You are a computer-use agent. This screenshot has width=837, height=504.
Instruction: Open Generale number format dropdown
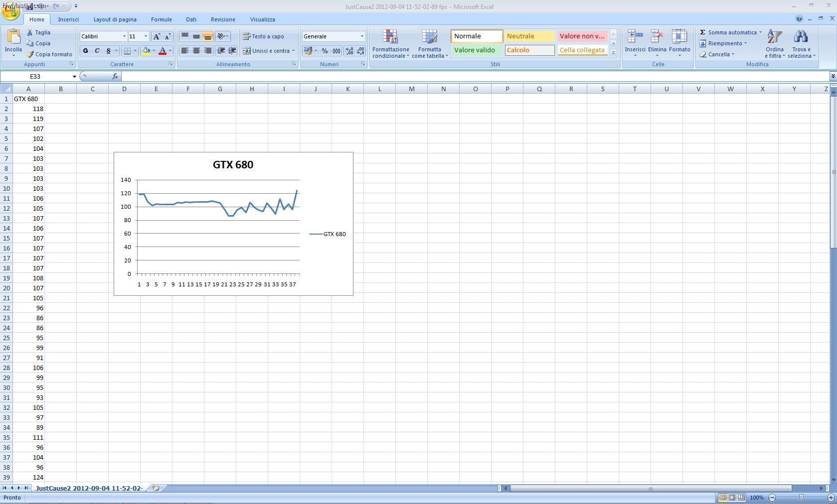coord(362,36)
